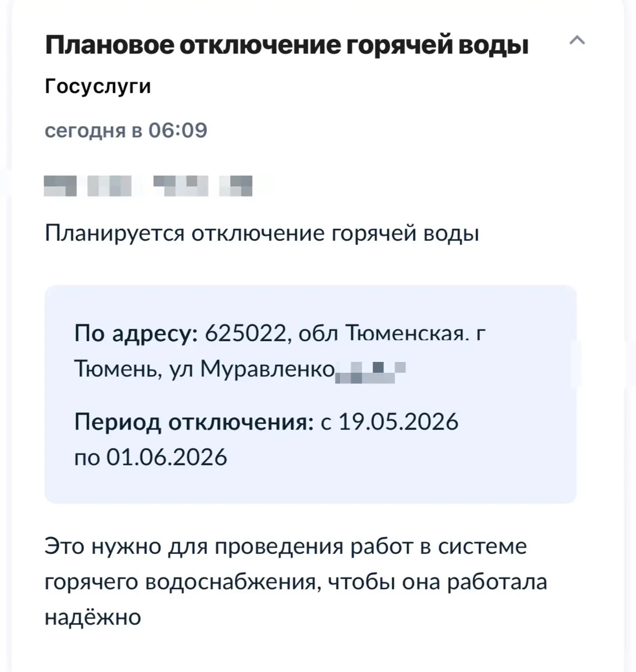The image size is (636, 672).
Task: Collapse the notification with the chevron arrow
Action: point(577,41)
